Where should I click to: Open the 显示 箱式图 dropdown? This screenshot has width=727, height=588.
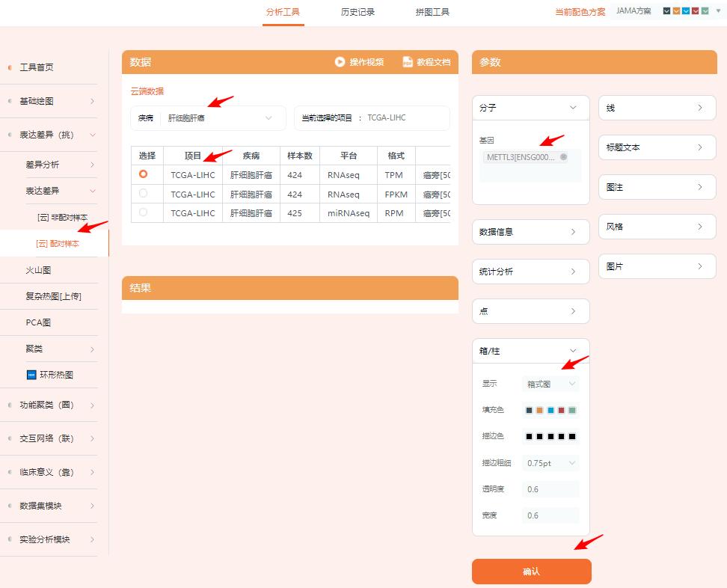550,384
